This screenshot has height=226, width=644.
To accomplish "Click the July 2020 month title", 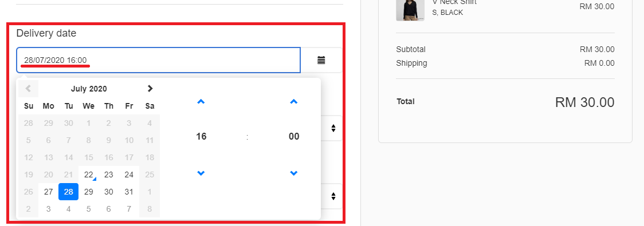I will [x=89, y=89].
